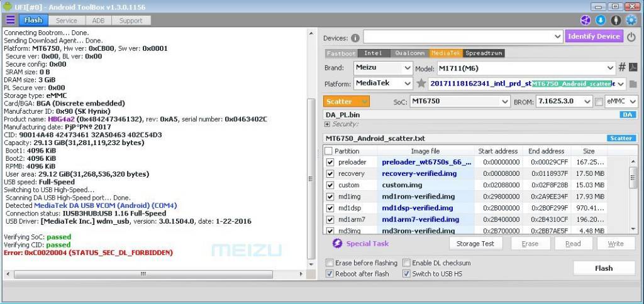Toggle Switch to USB HS checkbox
The height and width of the screenshot is (304, 644).
[406, 274]
